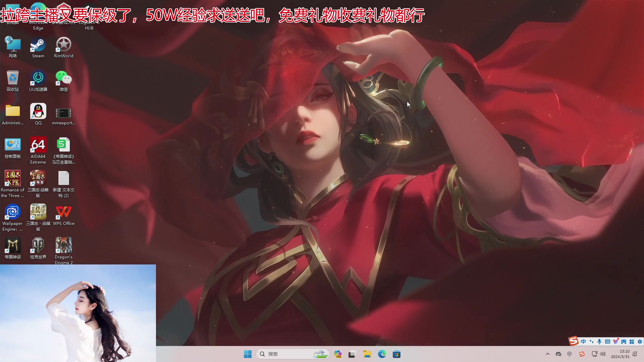
Task: Open Dragon's Dogma 2 shortcut
Action: pyautogui.click(x=63, y=251)
